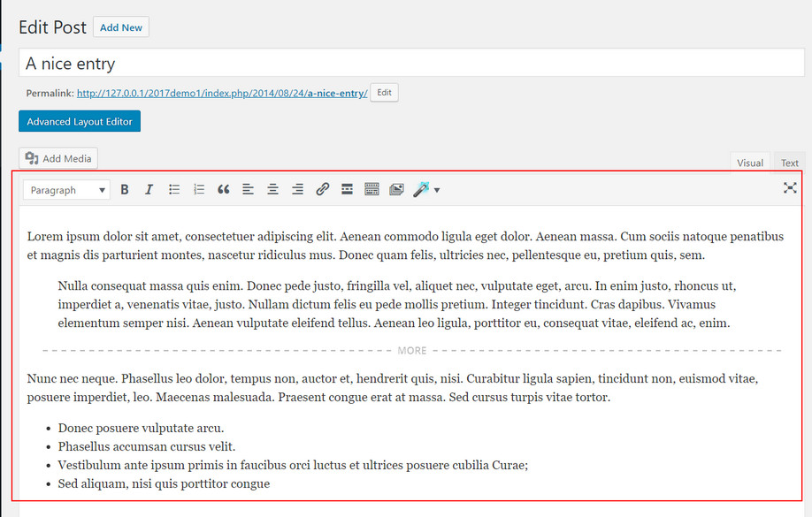Click list item 'Vestibulum ante ipsum primis'
Viewport: 812px width, 517px height.
pyautogui.click(x=293, y=465)
